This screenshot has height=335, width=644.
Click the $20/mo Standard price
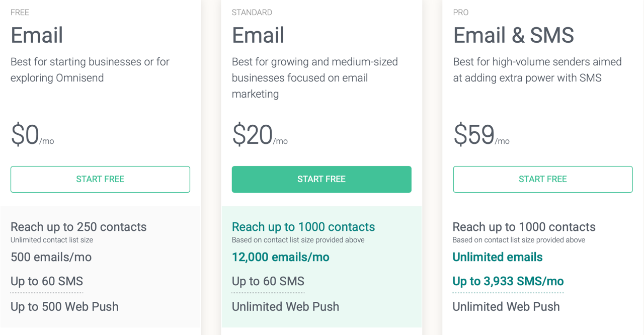tap(260, 135)
